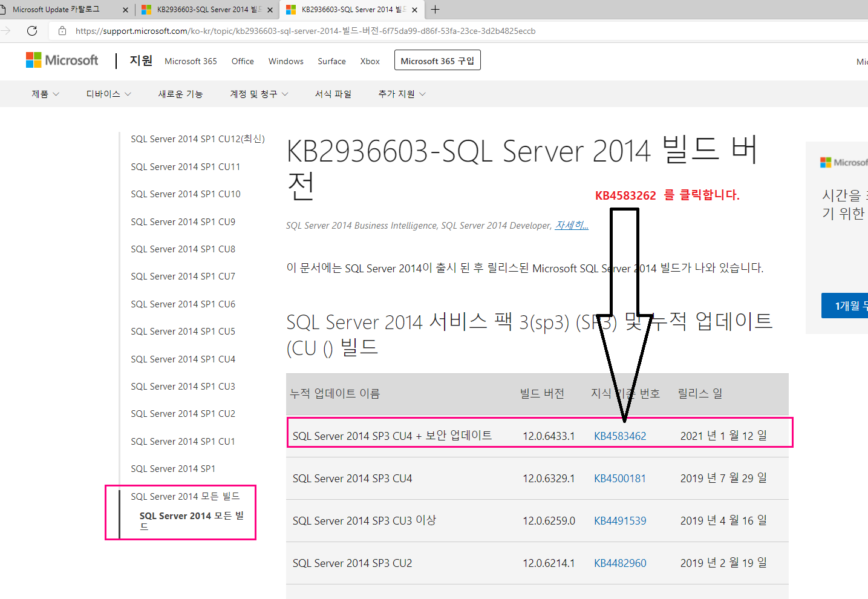Open SQL Server 2014 SP1 CU7 sidebar link

183,277
